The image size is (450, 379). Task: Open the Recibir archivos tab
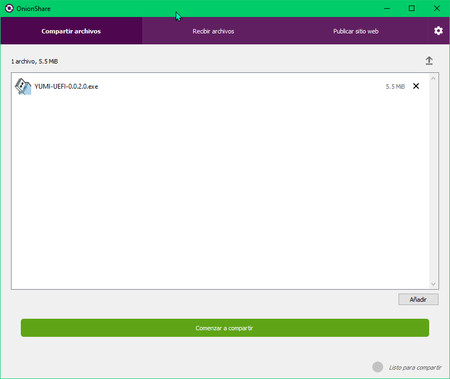click(213, 31)
